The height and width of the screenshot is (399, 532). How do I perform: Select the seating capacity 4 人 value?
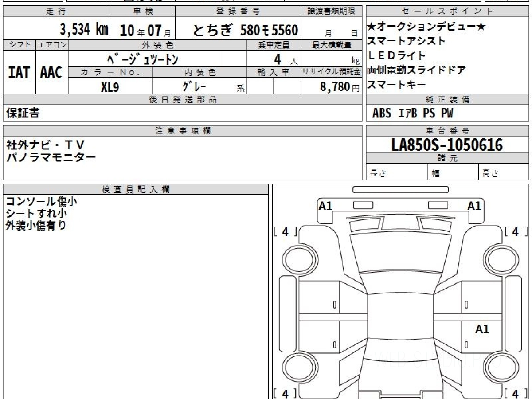[286, 59]
